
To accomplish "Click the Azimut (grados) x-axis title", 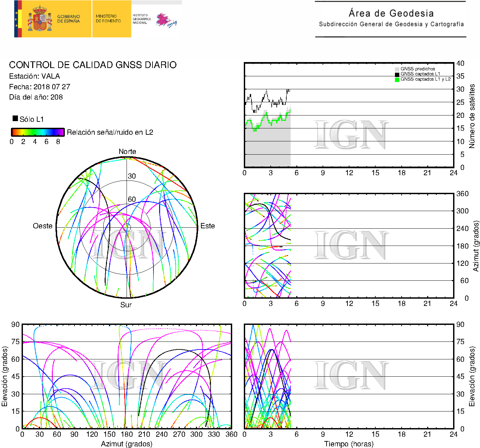I will 127,444.
